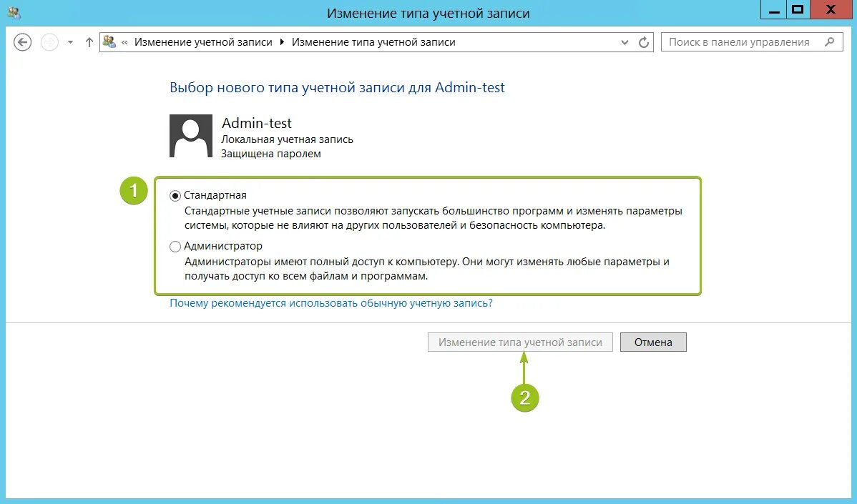The height and width of the screenshot is (504, 857).
Task: Click 'Изменение типа учетной записи' button
Action: pos(520,342)
